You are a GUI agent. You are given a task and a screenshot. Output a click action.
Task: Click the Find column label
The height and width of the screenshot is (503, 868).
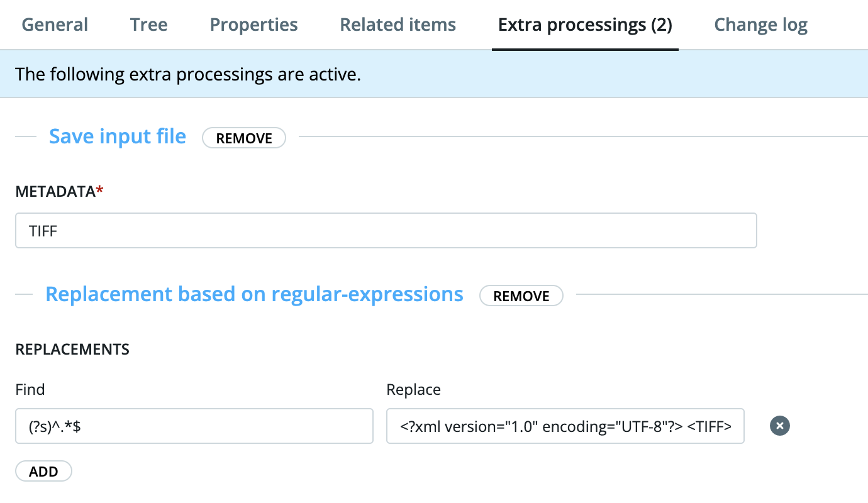point(30,390)
